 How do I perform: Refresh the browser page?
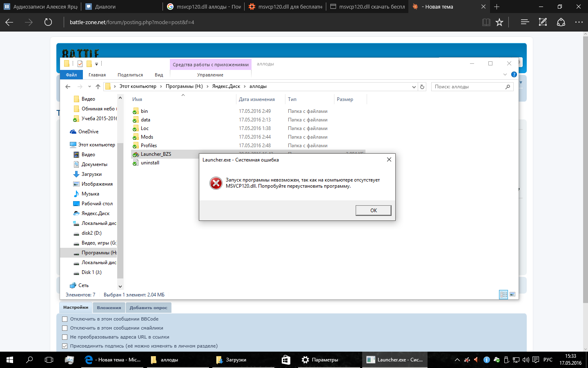pos(48,22)
